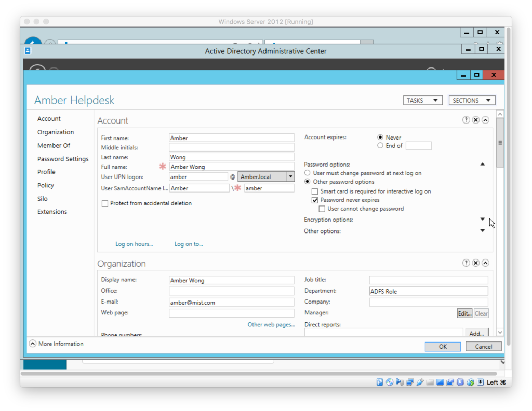532x411 pixels.
Task: Go to Password Settings in sidebar
Action: tap(63, 159)
